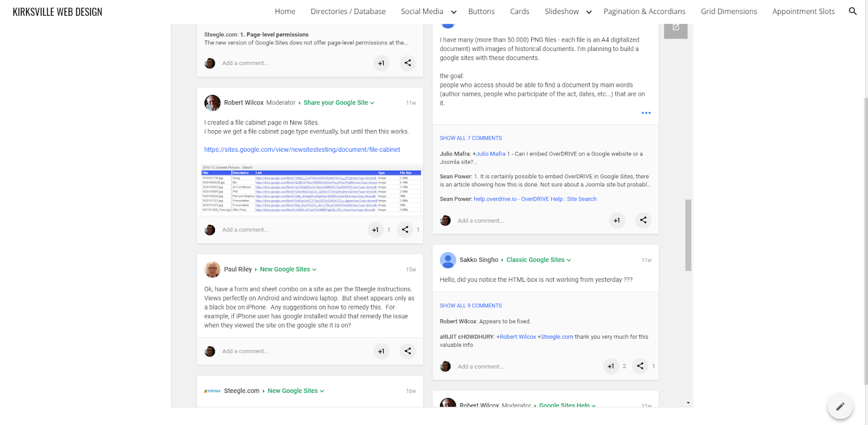Open Steegle.com logo avatar
The width and height of the screenshot is (868, 425).
pos(212,391)
